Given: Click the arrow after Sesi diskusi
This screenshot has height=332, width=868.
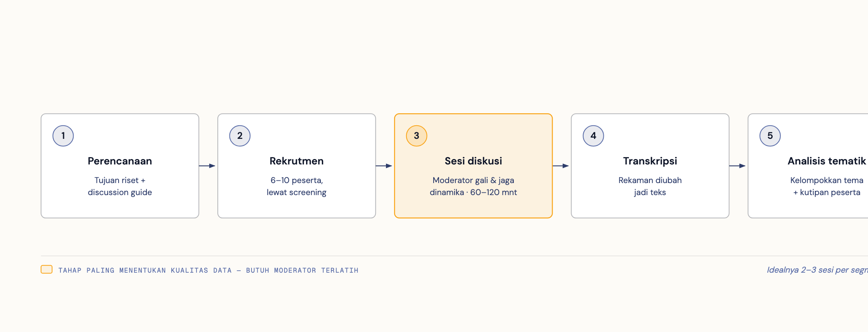Looking at the screenshot, I should tap(561, 166).
